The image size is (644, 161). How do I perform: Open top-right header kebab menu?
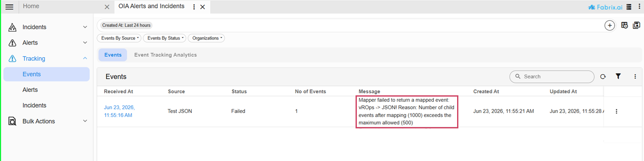639,7
